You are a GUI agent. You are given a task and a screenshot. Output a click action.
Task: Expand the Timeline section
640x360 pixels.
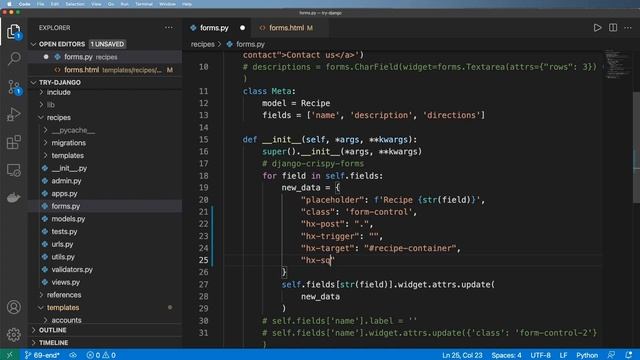pyautogui.click(x=53, y=342)
